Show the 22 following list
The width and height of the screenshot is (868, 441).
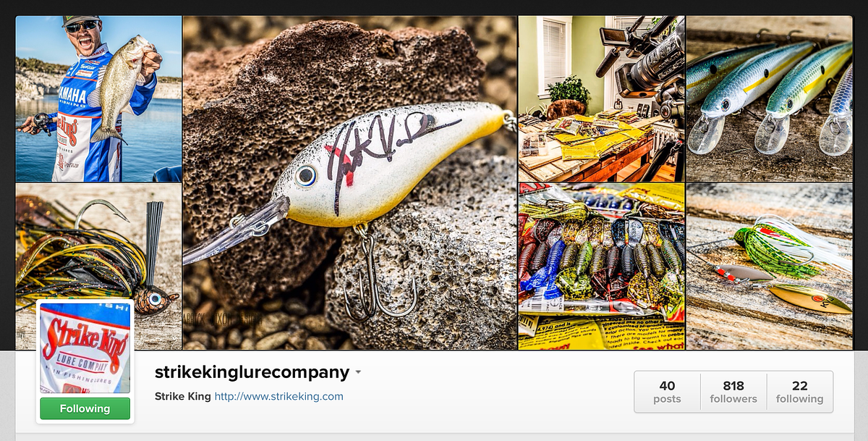[799, 392]
